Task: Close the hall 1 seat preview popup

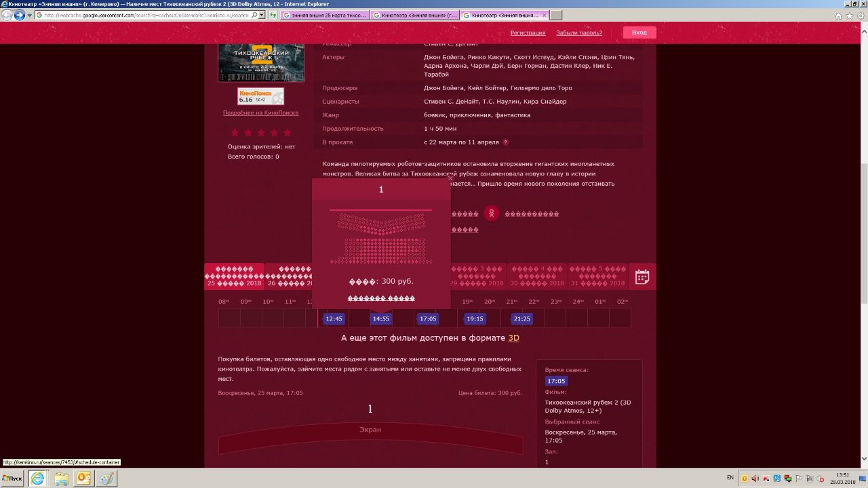Action: 450,179
